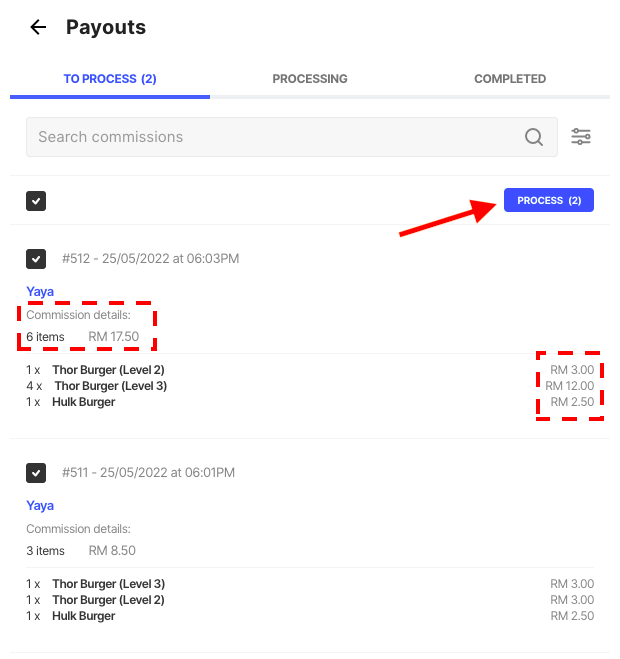The height and width of the screenshot is (659, 620).
Task: Focus the Search commissions field
Action: coord(292,137)
